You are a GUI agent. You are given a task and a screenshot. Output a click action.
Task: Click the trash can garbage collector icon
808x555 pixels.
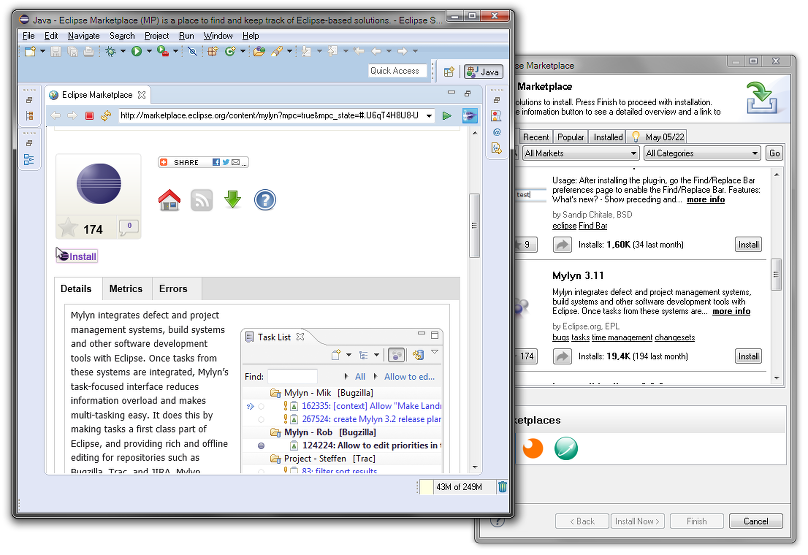pos(502,486)
